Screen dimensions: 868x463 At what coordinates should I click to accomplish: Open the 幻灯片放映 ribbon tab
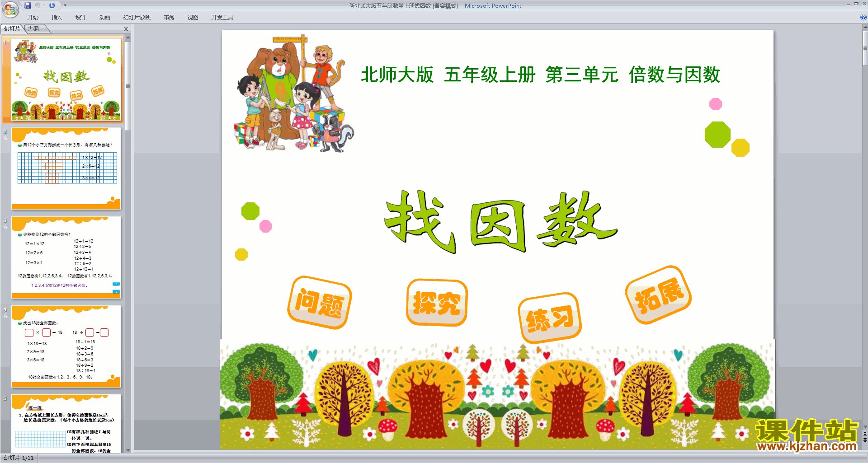[x=137, y=18]
